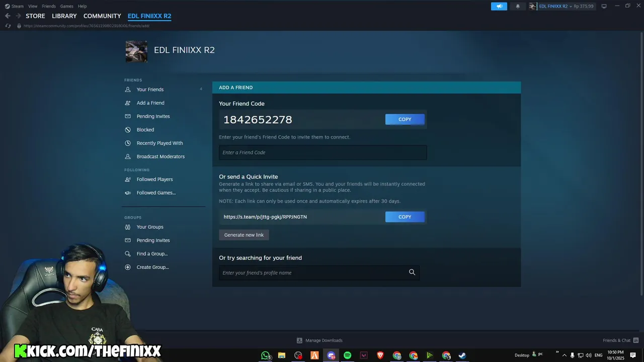
Task: Open the EDL FINIIXX R2 navigation tab
Action: (149, 16)
